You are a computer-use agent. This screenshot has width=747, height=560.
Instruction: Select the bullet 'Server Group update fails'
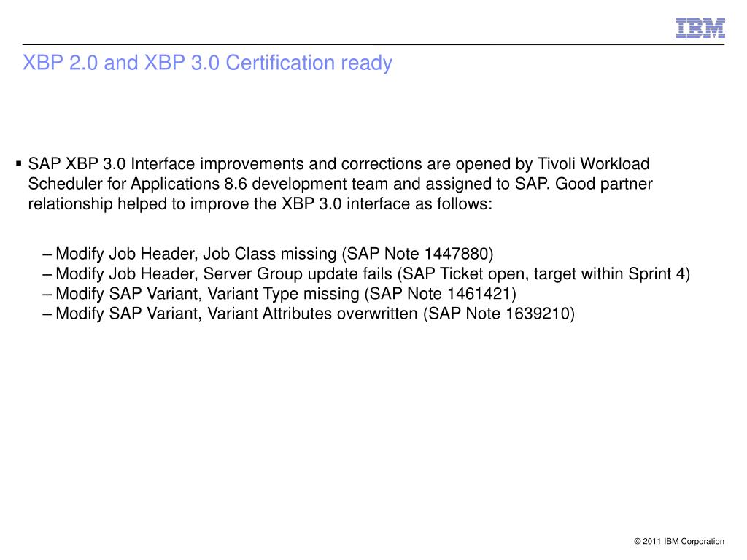click(x=366, y=274)
